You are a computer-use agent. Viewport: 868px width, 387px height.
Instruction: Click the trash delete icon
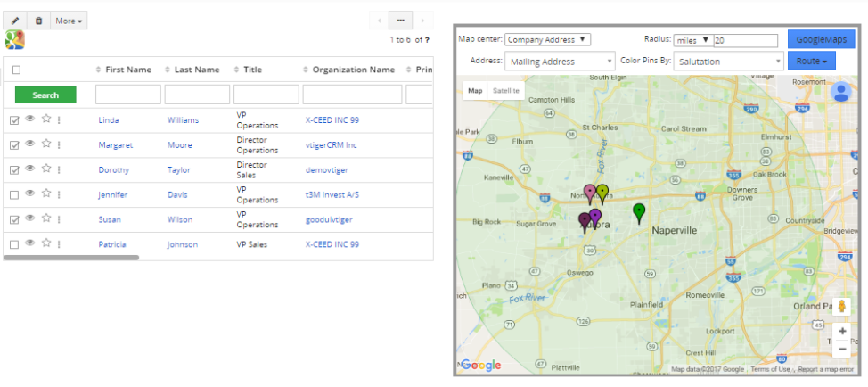point(38,21)
